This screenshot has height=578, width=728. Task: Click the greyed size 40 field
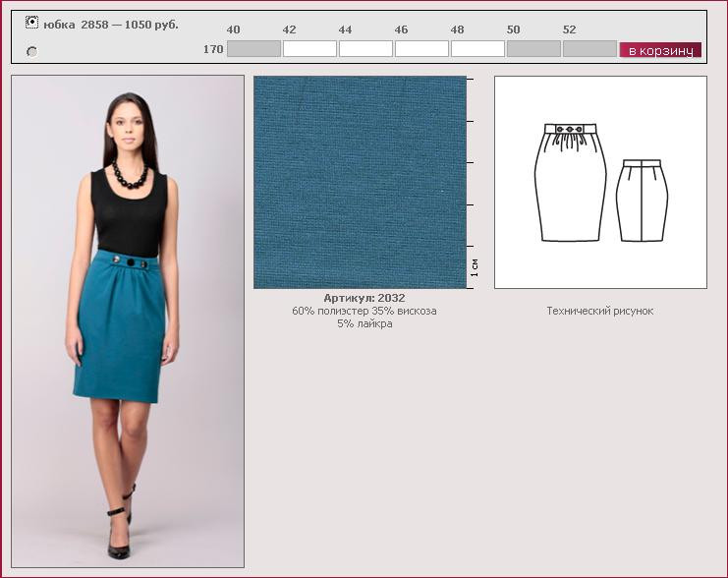pos(253,48)
